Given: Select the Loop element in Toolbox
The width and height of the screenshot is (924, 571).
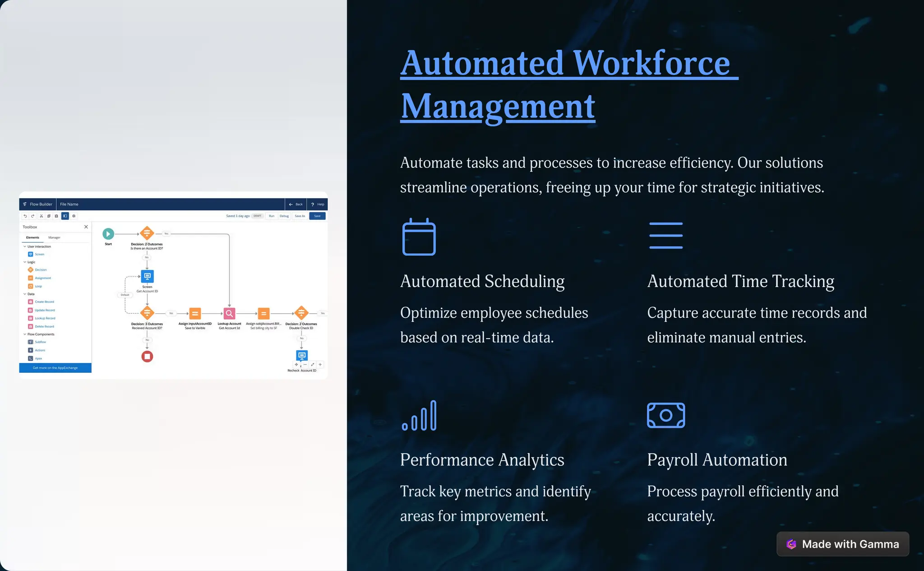Looking at the screenshot, I should pos(35,286).
